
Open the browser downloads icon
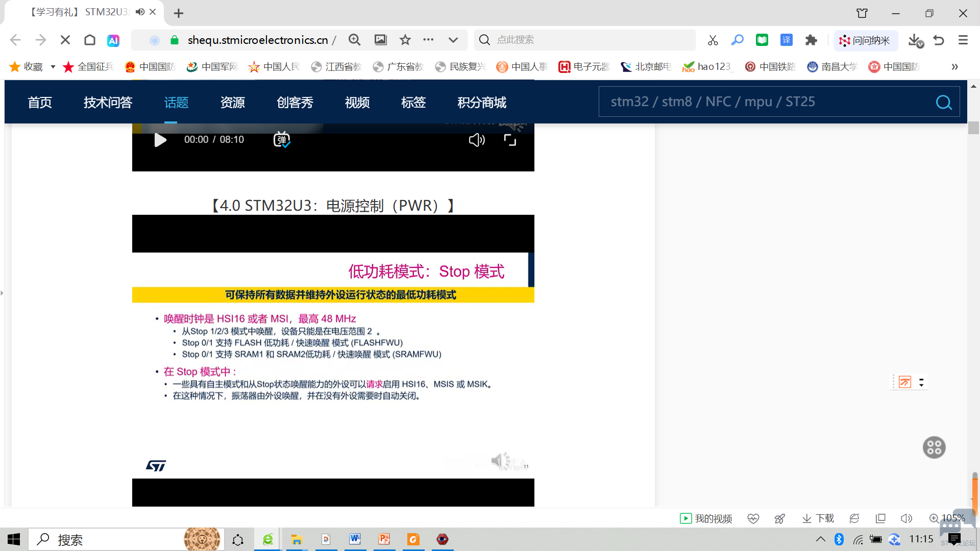tap(915, 40)
